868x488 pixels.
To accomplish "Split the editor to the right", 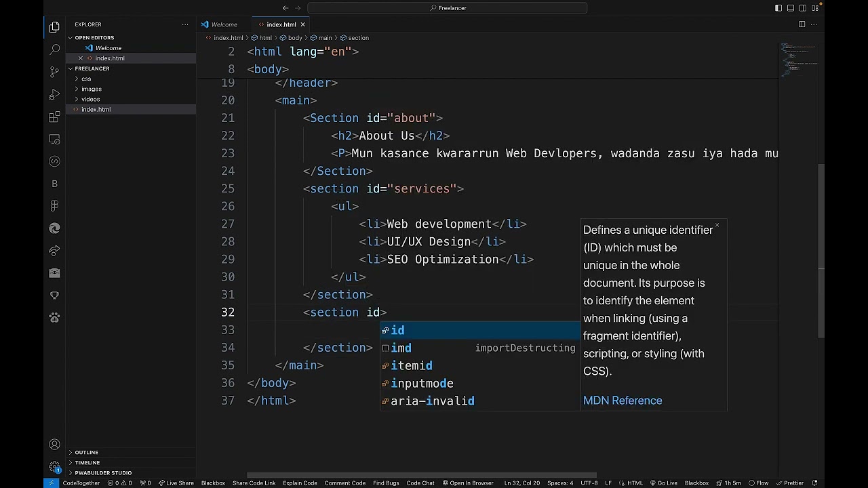I will (x=802, y=24).
